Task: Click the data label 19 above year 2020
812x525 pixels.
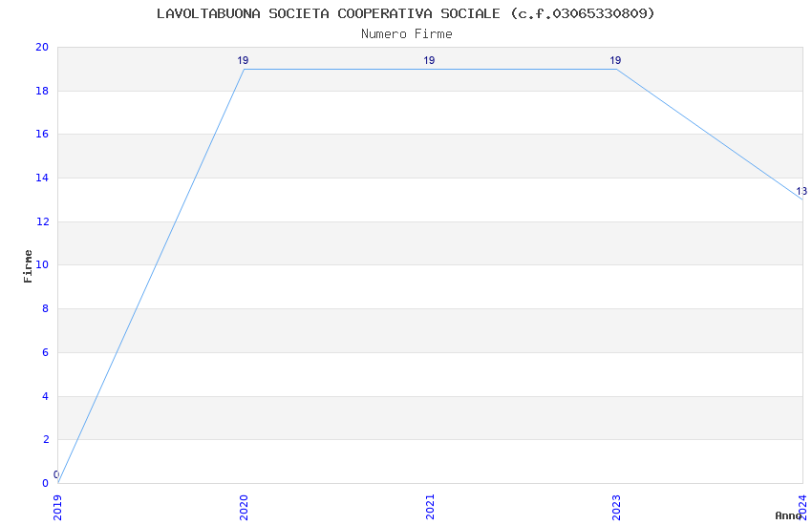Action: (x=243, y=60)
